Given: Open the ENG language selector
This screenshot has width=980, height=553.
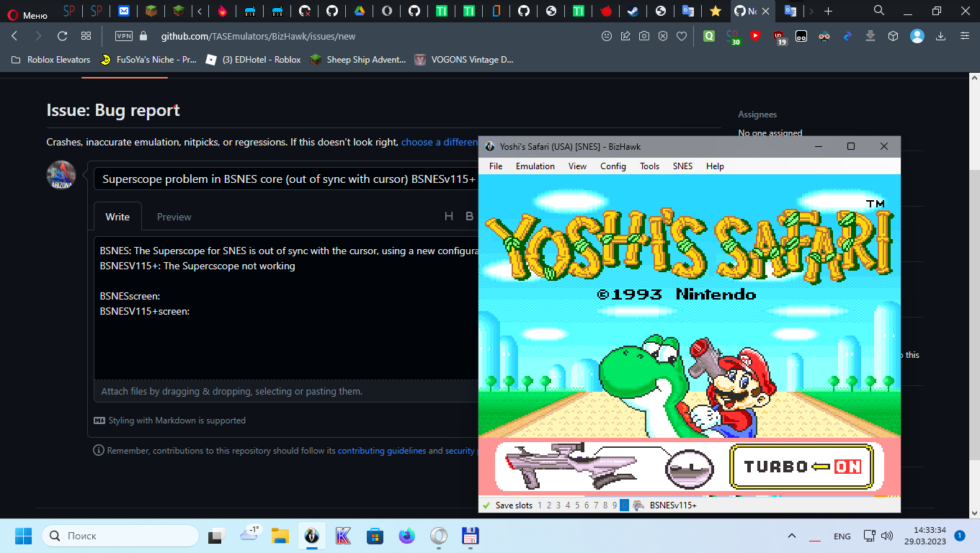Looking at the screenshot, I should pyautogui.click(x=842, y=536).
